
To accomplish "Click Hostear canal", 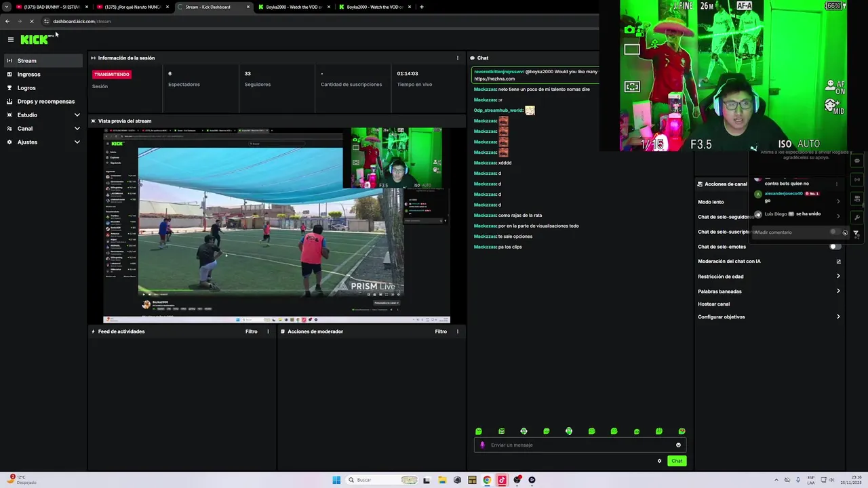I will coord(713,304).
